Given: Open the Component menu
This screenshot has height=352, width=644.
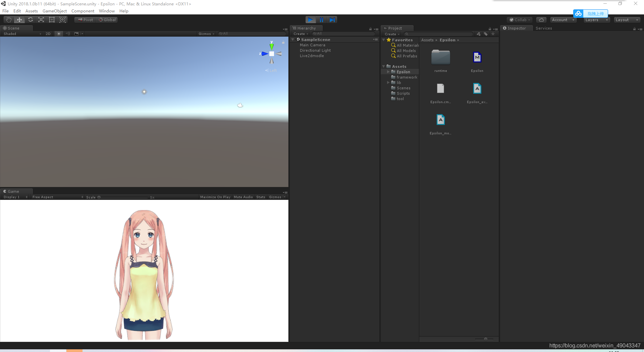Looking at the screenshot, I should (83, 11).
